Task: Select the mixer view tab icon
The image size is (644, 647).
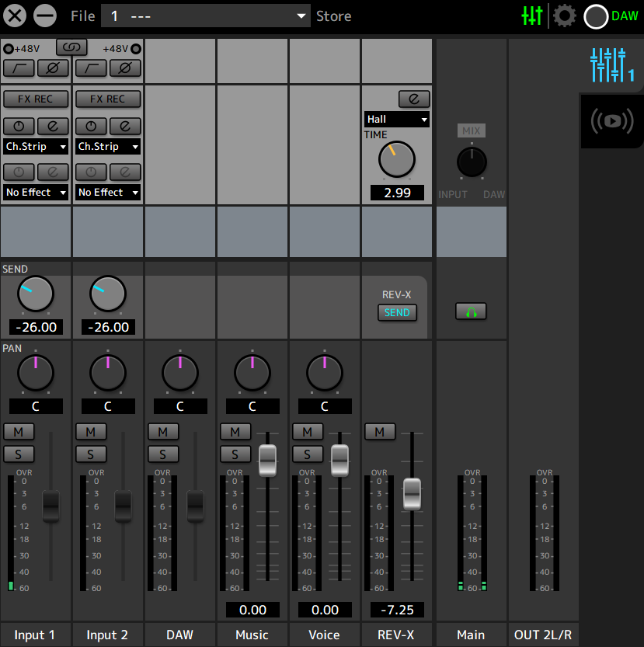Action: click(x=612, y=64)
